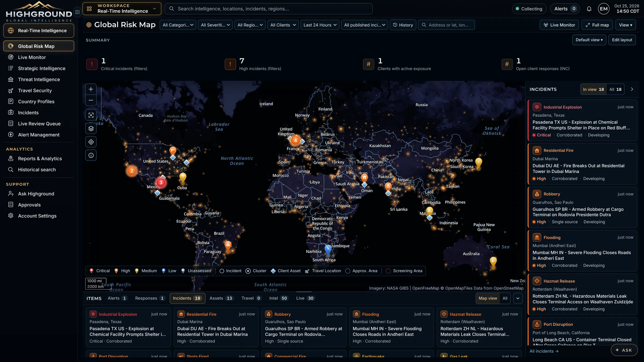Click the Live Monitor button in header
Image resolution: width=644 pixels, height=362 pixels.
pos(559,25)
